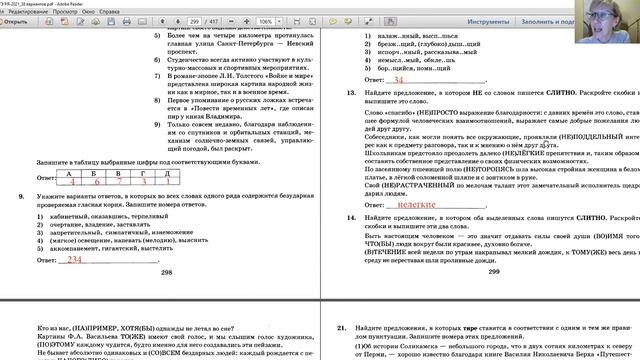Click page number 299 at page bottom
This screenshot has height=360, width=640.
point(494,271)
